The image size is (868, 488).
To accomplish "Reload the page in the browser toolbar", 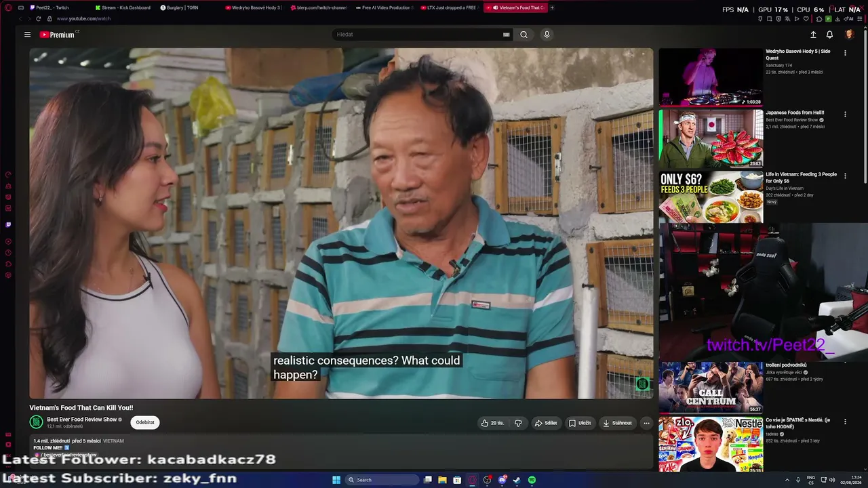I will (38, 18).
